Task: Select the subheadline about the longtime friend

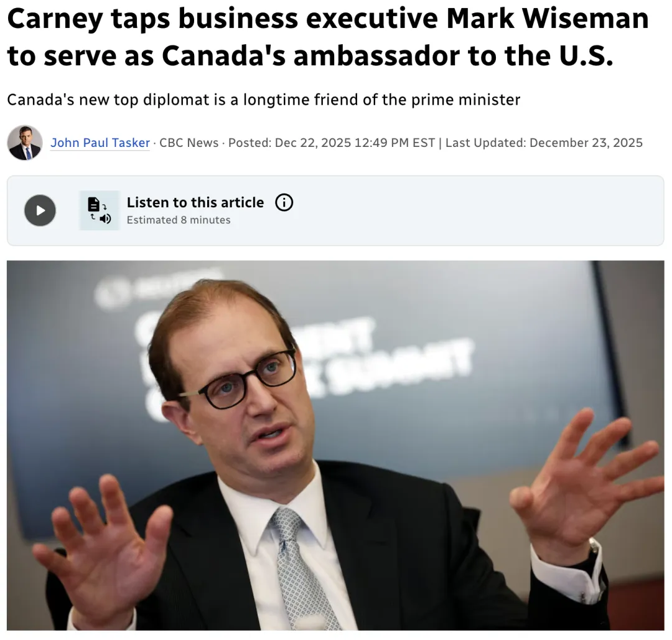Action: click(x=264, y=100)
